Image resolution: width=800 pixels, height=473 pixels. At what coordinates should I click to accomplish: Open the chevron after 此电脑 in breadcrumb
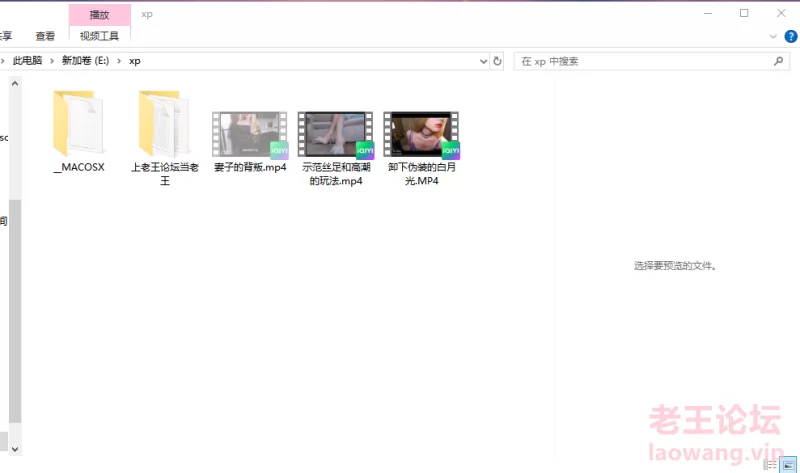click(x=52, y=61)
